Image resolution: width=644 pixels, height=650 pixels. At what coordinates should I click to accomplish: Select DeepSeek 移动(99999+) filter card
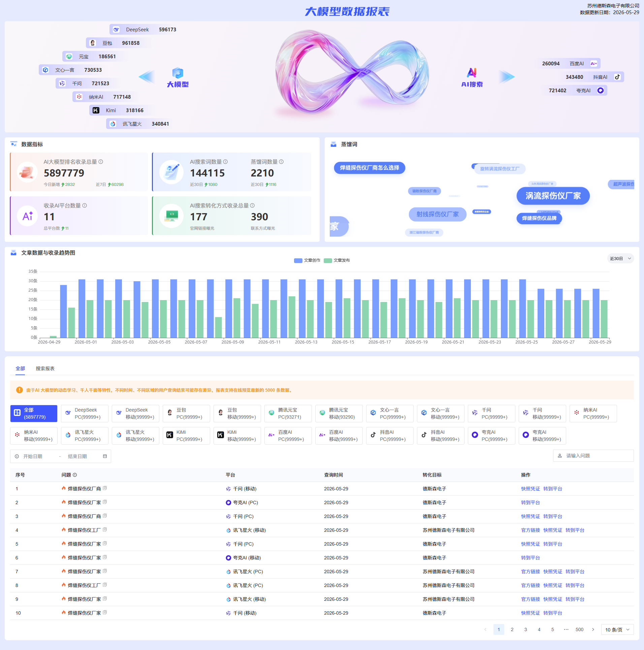point(135,414)
